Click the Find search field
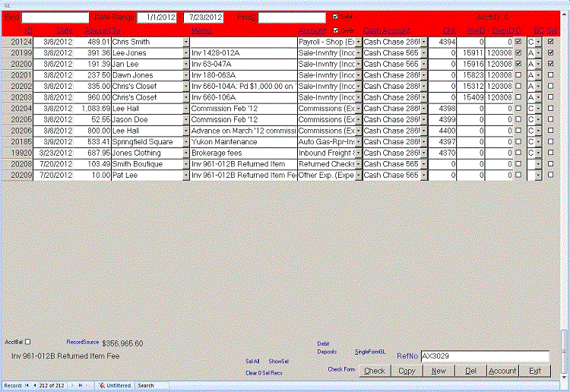 click(x=55, y=17)
